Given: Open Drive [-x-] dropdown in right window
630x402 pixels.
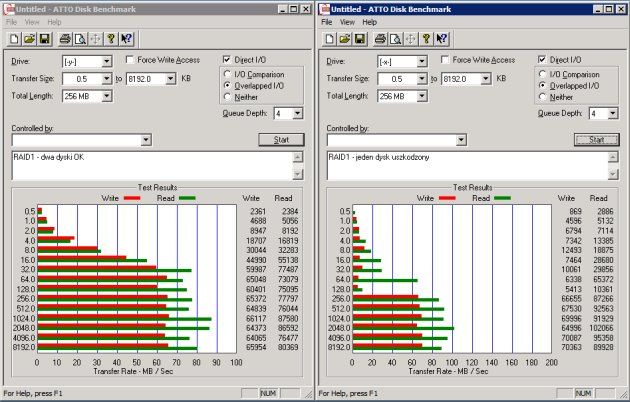Looking at the screenshot, I should [x=421, y=62].
